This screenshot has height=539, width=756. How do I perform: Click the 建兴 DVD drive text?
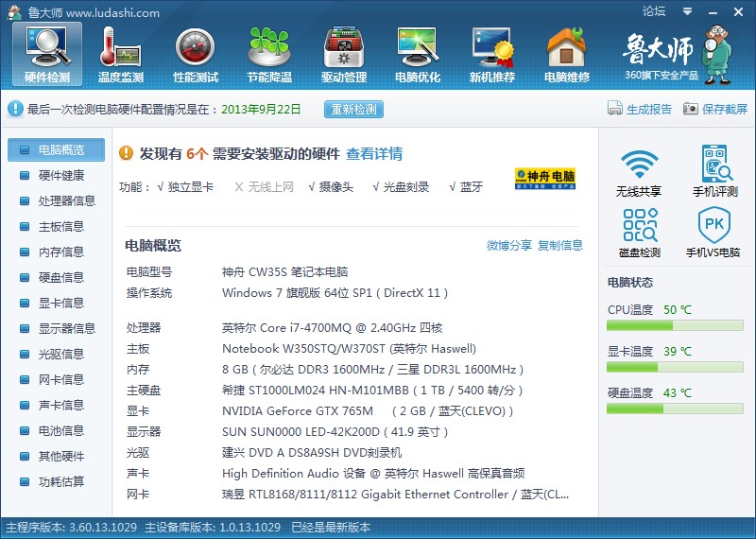click(x=312, y=453)
